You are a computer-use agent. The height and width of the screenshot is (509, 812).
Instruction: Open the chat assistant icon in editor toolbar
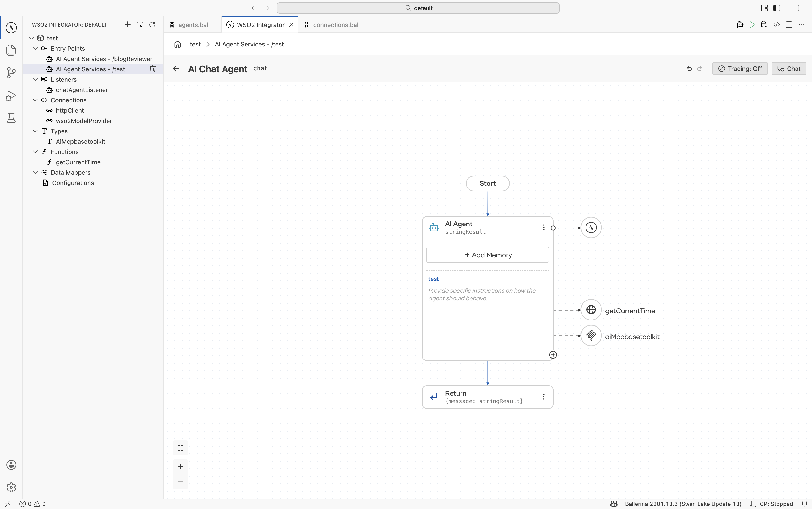(740, 25)
